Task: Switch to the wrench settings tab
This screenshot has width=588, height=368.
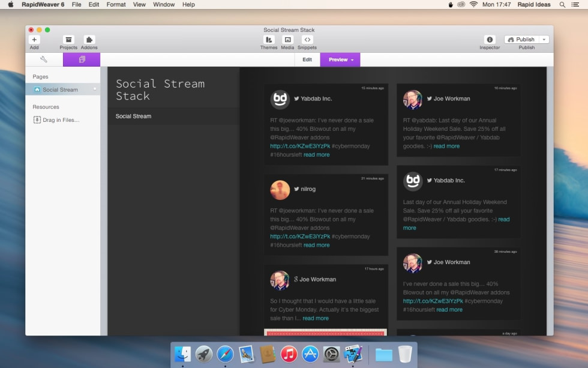Action: (x=44, y=59)
